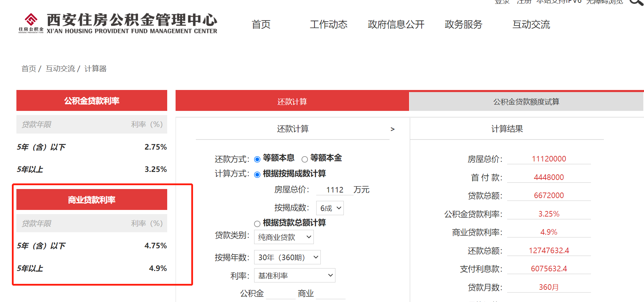Select 根据按揭成数计算 radio button
Image resolution: width=644 pixels, height=302 pixels.
[257, 175]
